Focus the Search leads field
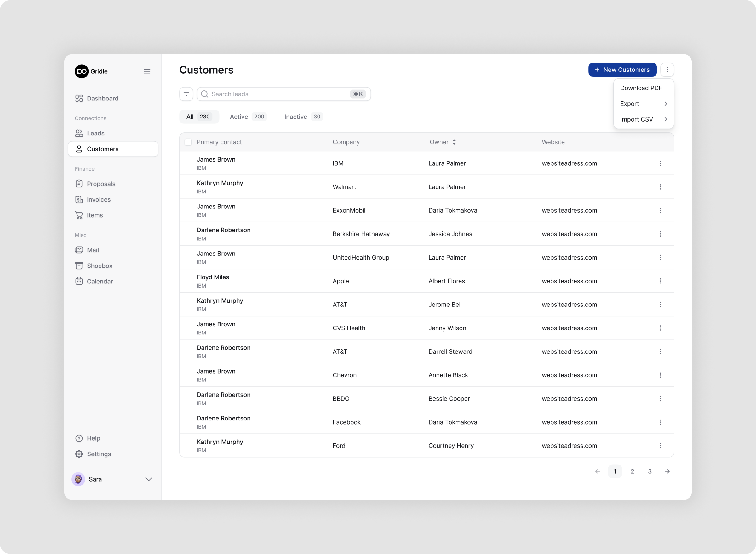Screen dimensions: 756x554 point(283,94)
